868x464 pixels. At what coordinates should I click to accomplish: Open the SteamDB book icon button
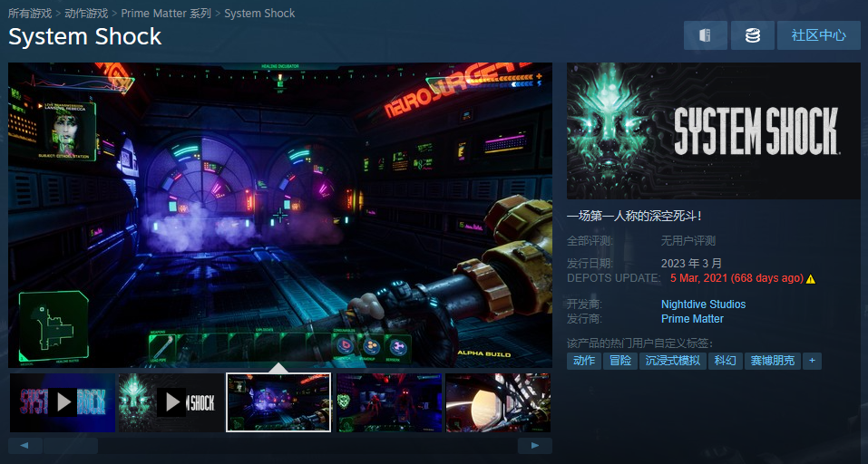[x=706, y=35]
